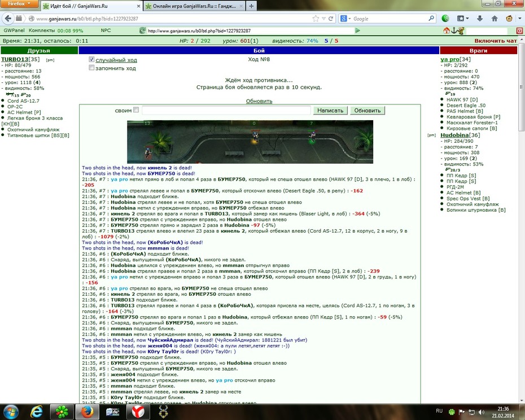Enable the 'запомнить ход' checkbox
This screenshot has width=525, height=420.
91,68
